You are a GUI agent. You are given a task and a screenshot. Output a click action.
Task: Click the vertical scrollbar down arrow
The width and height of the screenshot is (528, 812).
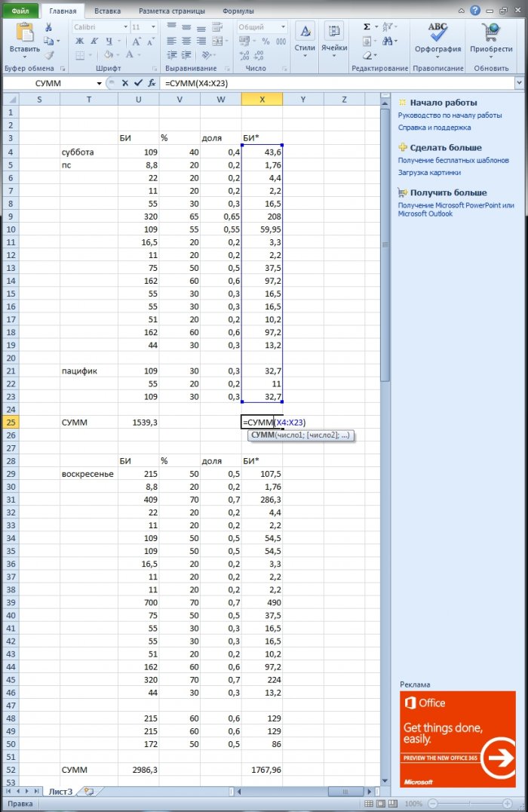[x=385, y=781]
